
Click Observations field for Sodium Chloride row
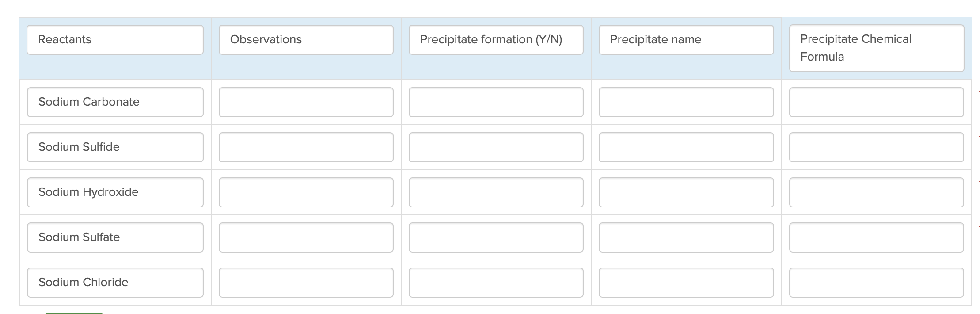click(306, 283)
